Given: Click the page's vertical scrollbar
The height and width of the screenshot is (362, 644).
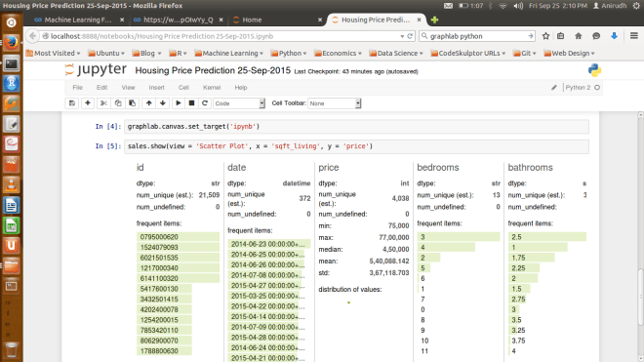Looking at the screenshot, I should pyautogui.click(x=640, y=237).
